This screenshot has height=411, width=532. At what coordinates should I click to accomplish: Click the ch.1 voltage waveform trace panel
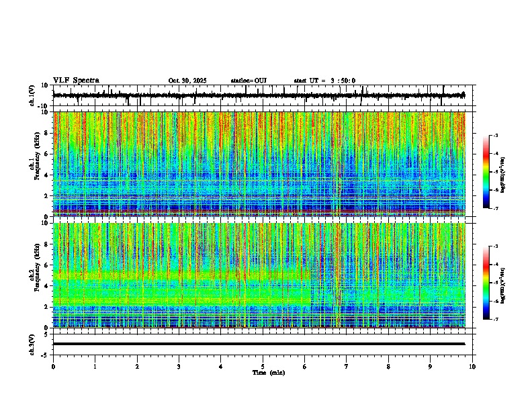(x=264, y=95)
